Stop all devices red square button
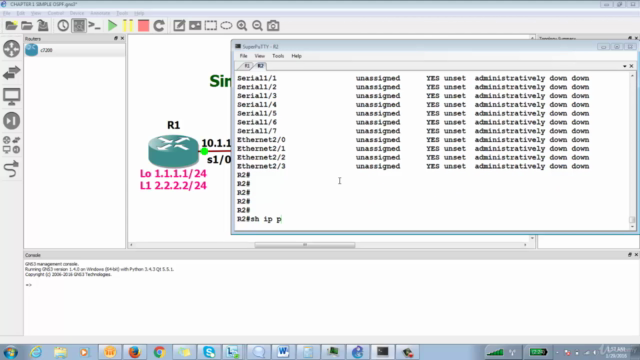 point(143,26)
